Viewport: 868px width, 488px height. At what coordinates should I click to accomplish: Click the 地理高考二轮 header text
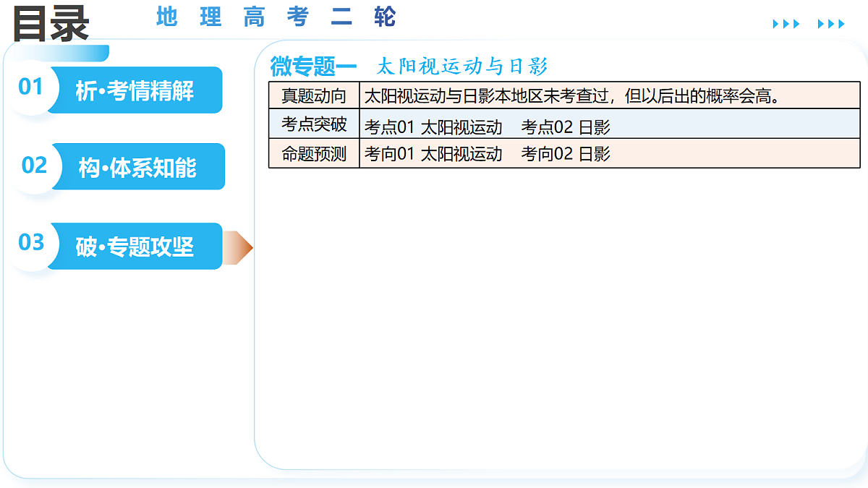[x=276, y=17]
